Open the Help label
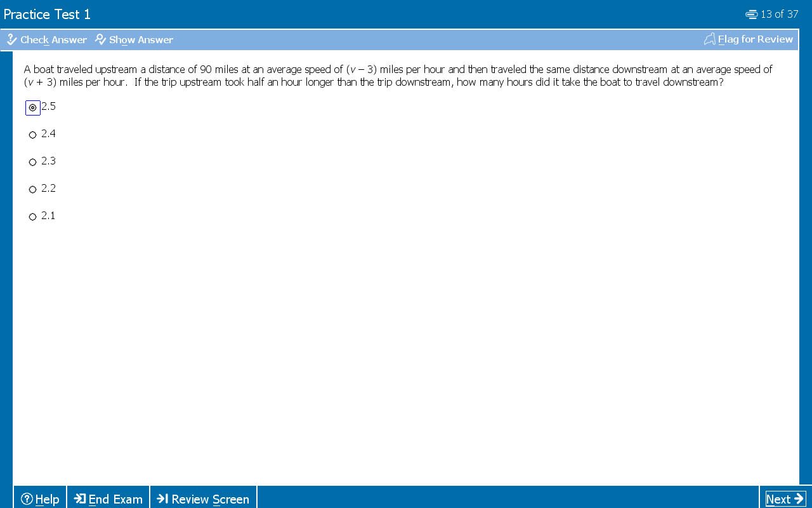The width and height of the screenshot is (812, 508). pos(47,499)
